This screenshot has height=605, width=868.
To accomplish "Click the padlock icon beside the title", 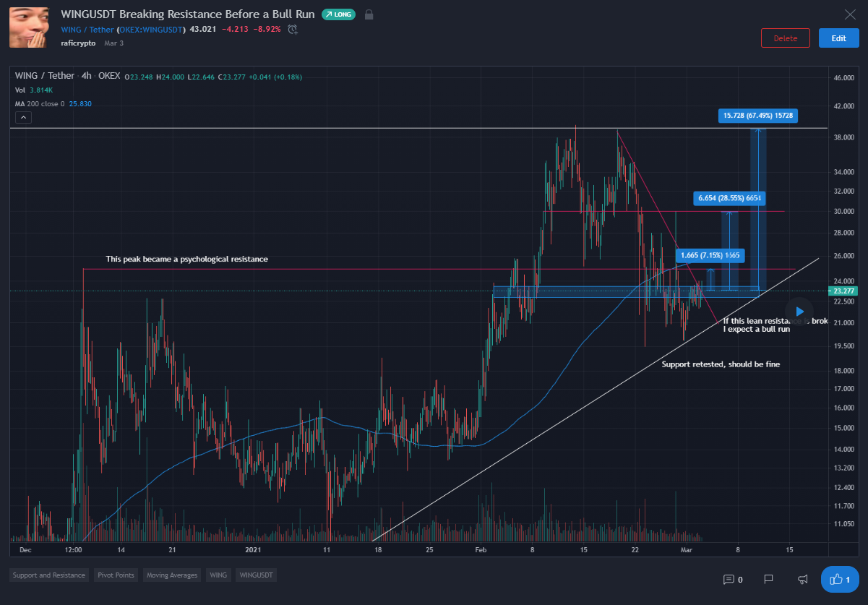I will [x=369, y=14].
